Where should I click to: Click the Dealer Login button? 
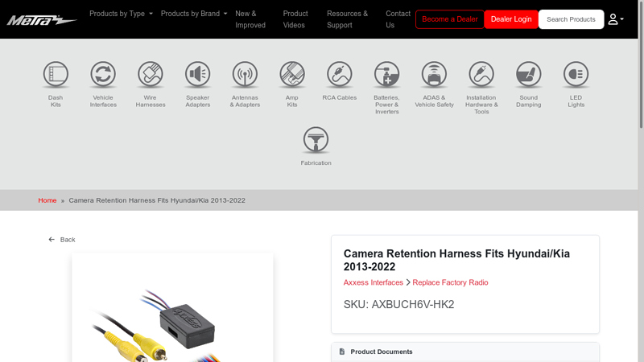[x=511, y=19]
